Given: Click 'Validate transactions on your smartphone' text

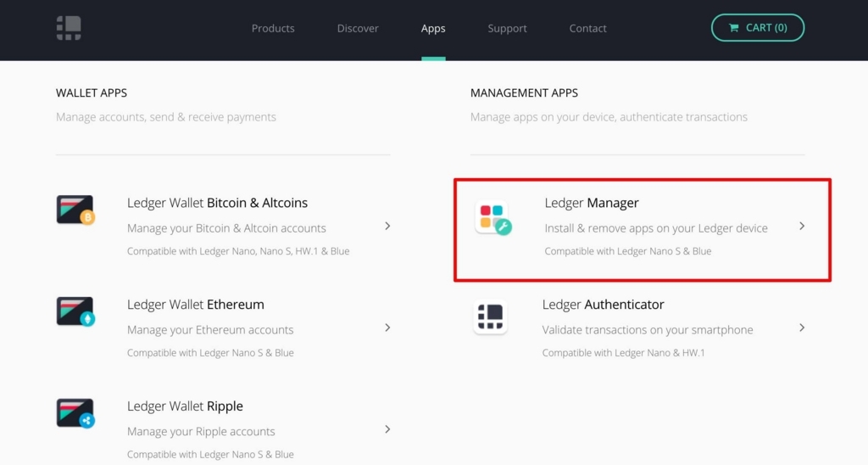Looking at the screenshot, I should [648, 330].
